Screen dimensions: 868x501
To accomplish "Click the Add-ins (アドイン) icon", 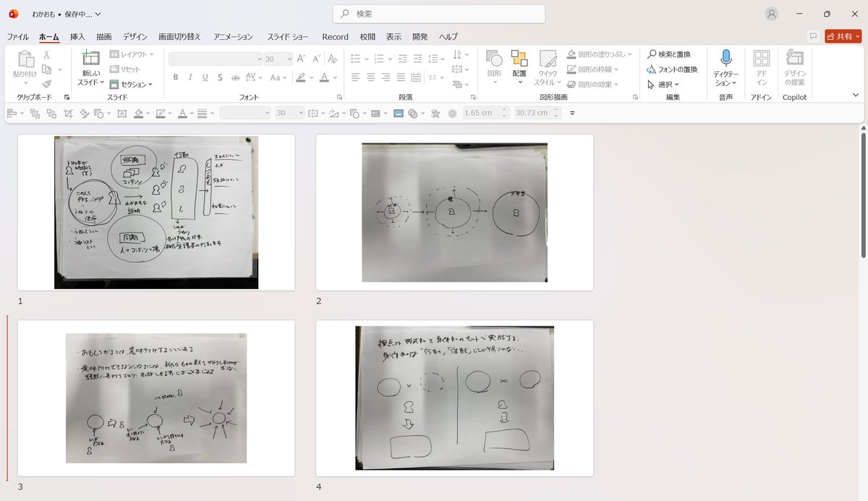I will click(x=762, y=59).
